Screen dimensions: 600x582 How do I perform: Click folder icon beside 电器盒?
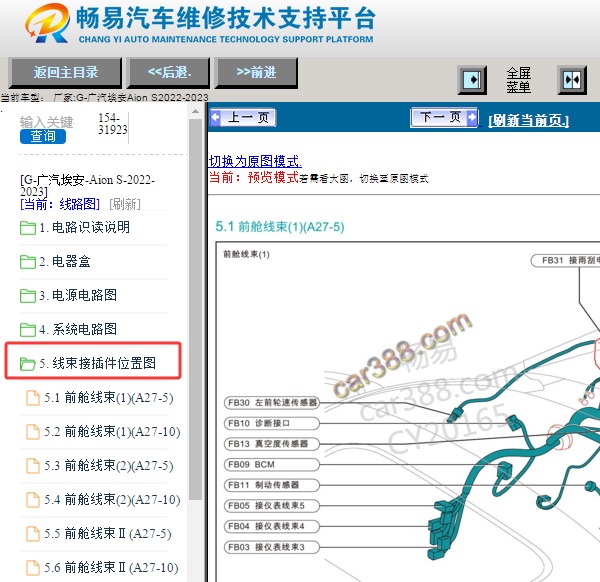click(28, 262)
